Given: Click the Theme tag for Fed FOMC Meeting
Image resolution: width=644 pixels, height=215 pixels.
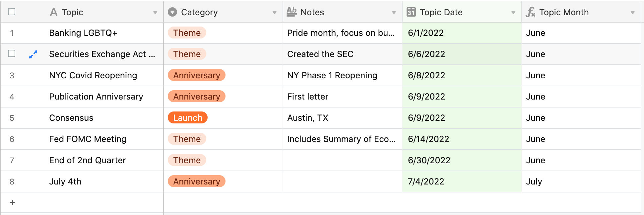Looking at the screenshot, I should pos(187,139).
